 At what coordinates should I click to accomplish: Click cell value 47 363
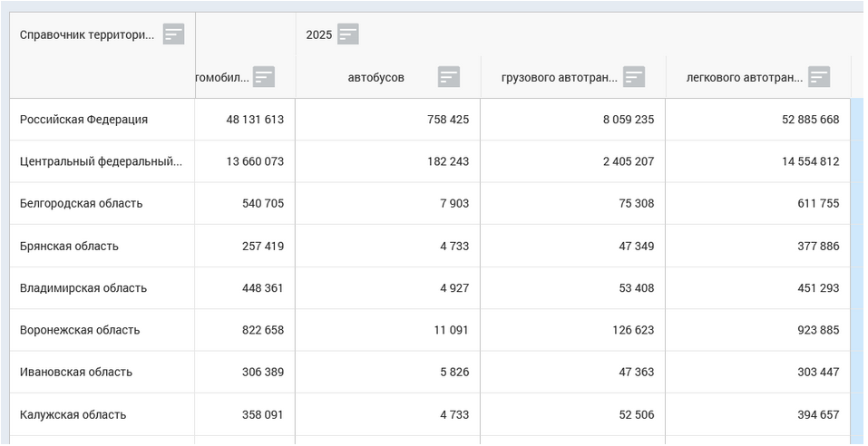click(x=637, y=372)
